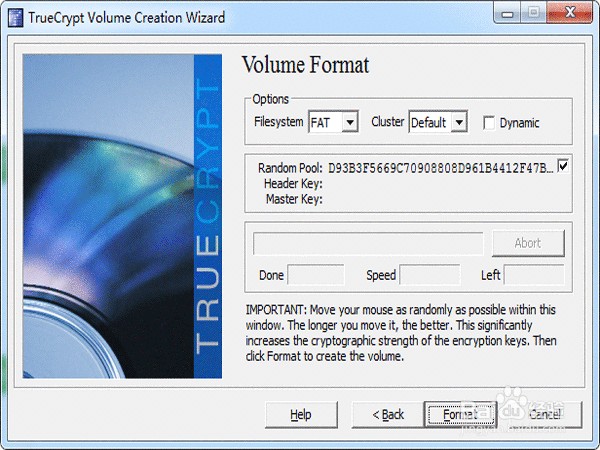Viewport: 600px width, 450px height.
Task: Click the Header Key label
Action: (x=293, y=184)
